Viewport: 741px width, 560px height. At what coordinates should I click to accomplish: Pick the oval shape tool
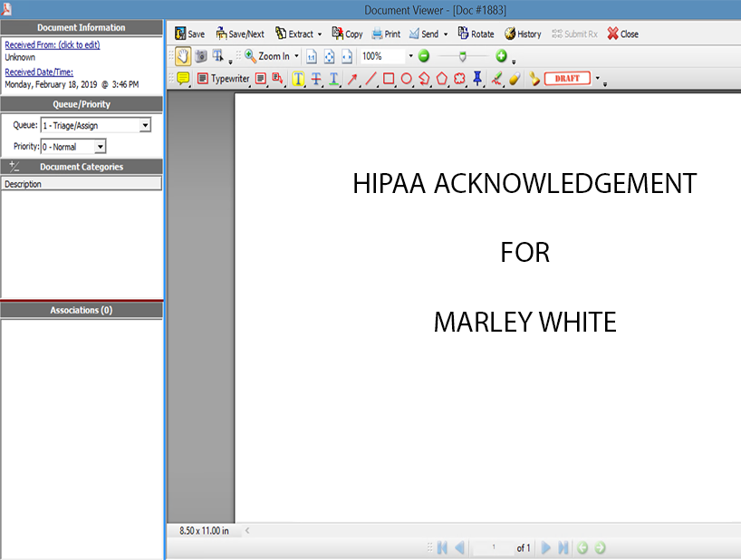pyautogui.click(x=407, y=79)
